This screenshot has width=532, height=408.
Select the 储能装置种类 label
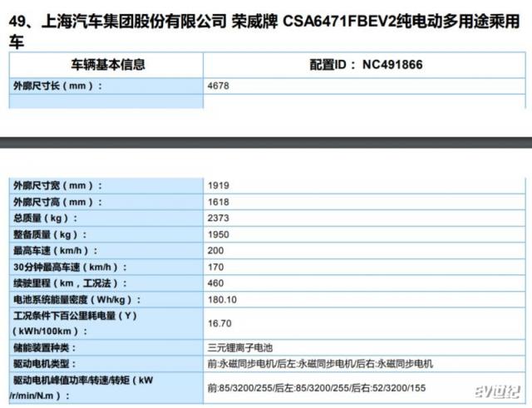[44, 347]
